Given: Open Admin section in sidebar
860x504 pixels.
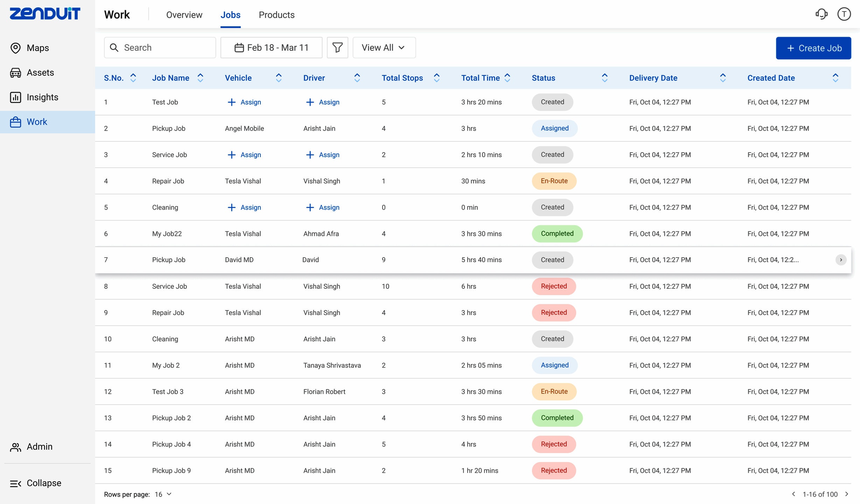Looking at the screenshot, I should [x=39, y=447].
